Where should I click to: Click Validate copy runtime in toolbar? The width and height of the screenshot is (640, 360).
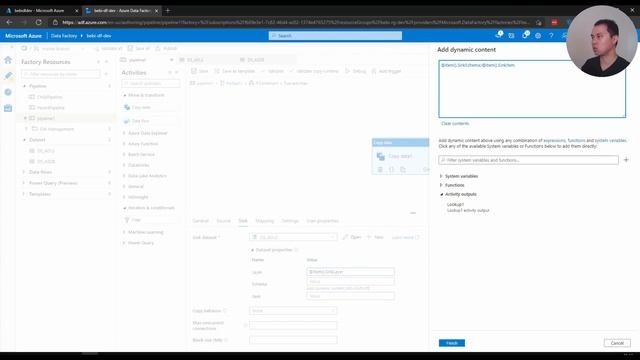coord(314,71)
